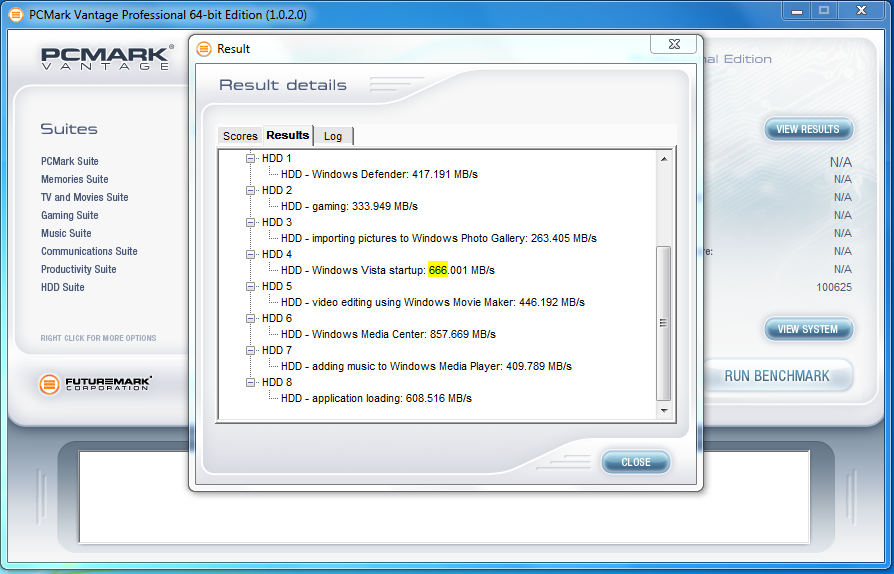Start the RUN BENCHMARK button
The height and width of the screenshot is (574, 894).
coord(777,376)
